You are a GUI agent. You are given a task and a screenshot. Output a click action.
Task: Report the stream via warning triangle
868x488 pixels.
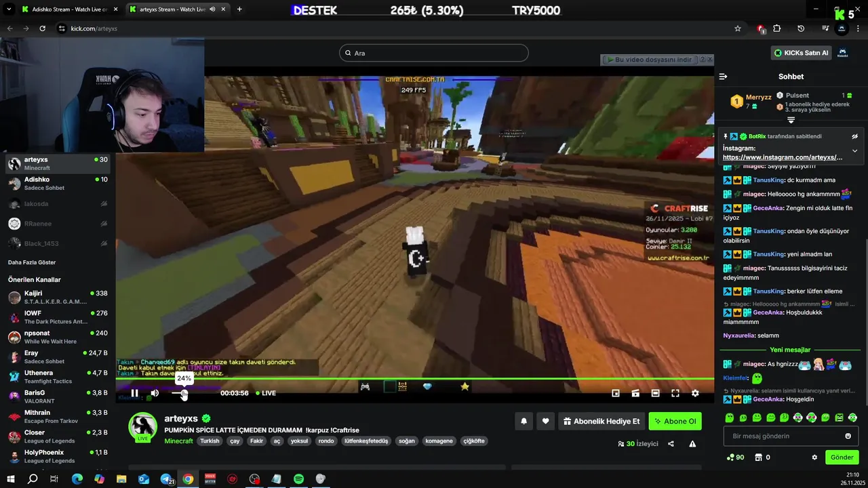coord(692,444)
